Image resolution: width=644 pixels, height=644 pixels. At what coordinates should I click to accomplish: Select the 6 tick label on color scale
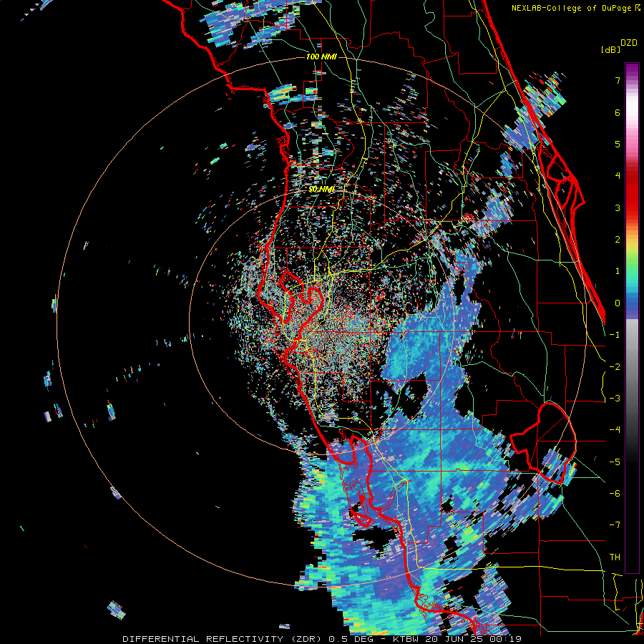[618, 112]
